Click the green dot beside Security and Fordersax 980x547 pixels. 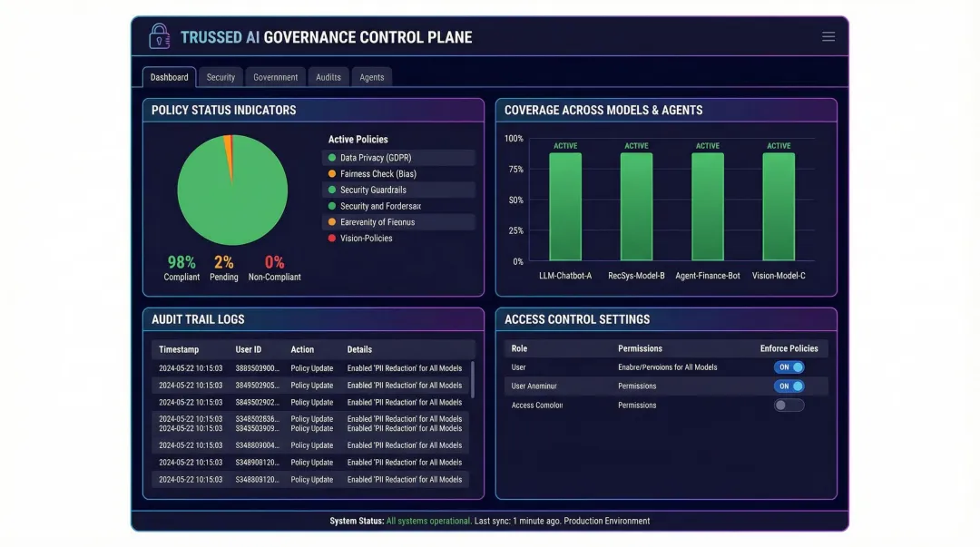332,206
